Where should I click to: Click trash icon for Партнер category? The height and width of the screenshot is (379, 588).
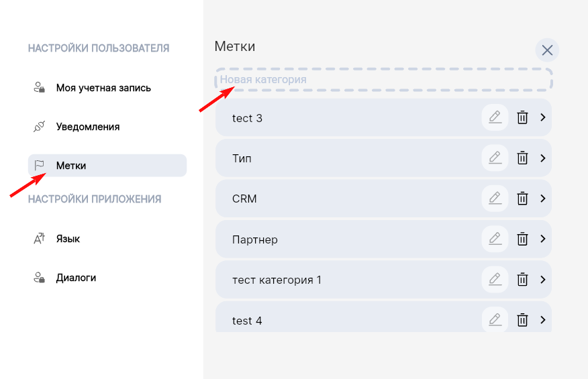tap(522, 239)
